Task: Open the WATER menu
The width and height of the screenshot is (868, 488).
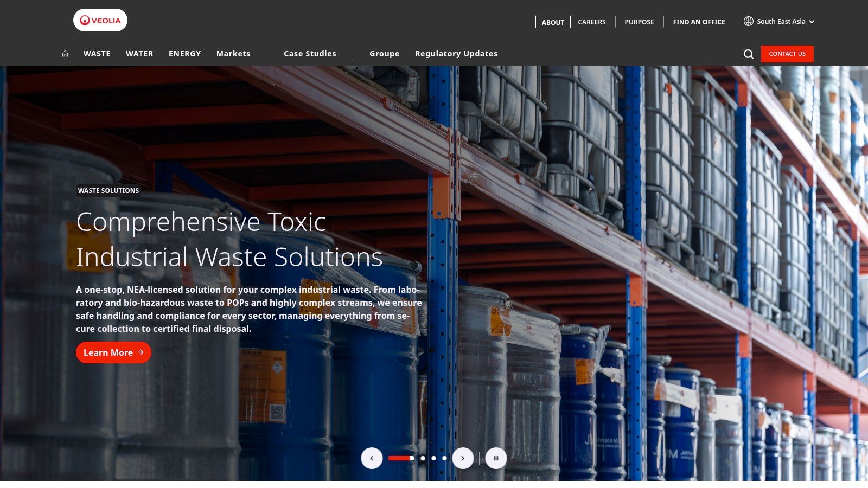Action: point(139,54)
